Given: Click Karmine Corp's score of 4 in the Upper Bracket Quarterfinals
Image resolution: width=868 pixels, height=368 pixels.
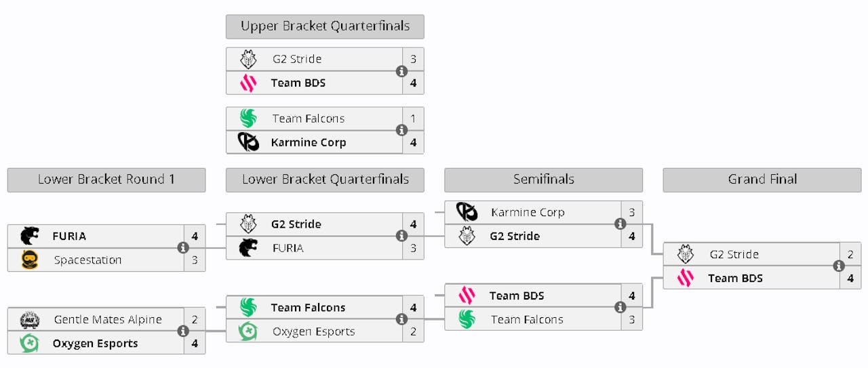Looking at the screenshot, I should point(413,143).
